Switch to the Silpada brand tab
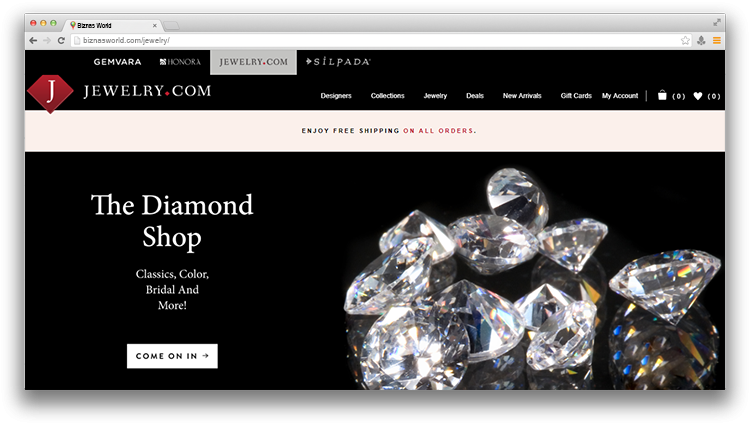 [x=338, y=62]
